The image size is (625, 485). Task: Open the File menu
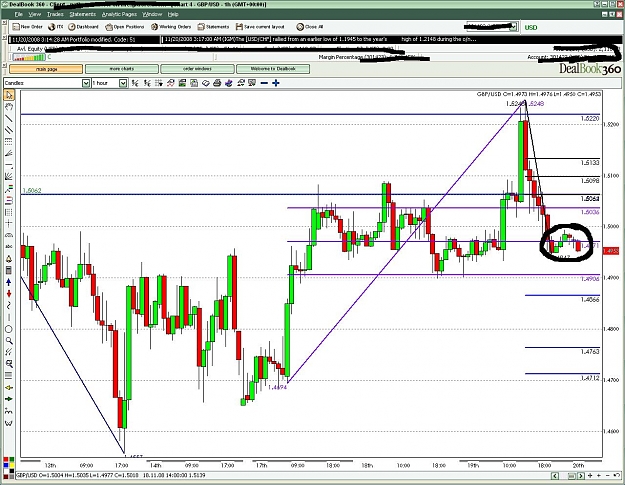19,14
